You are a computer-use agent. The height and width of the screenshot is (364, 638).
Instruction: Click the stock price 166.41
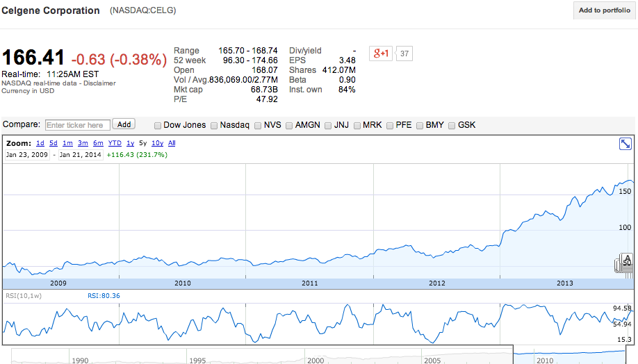coord(33,58)
